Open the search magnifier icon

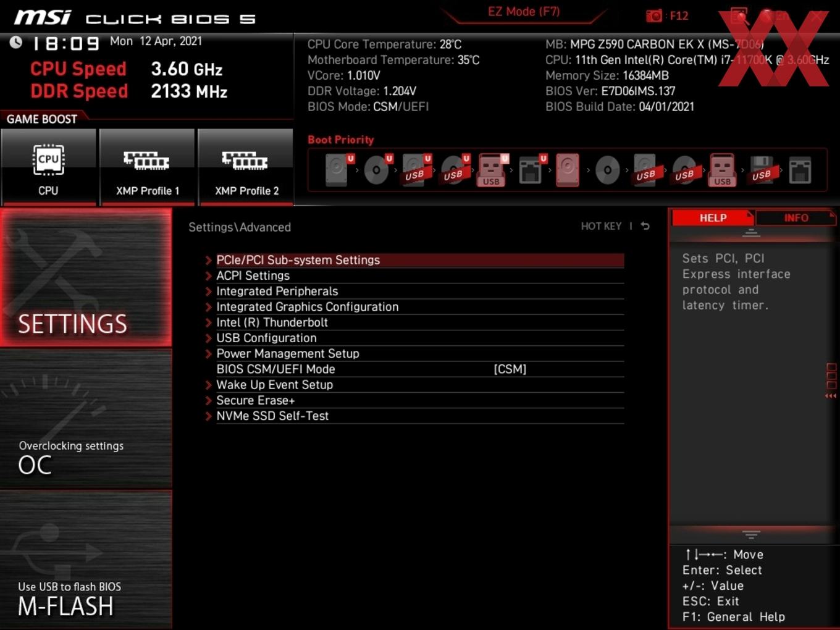pos(739,15)
